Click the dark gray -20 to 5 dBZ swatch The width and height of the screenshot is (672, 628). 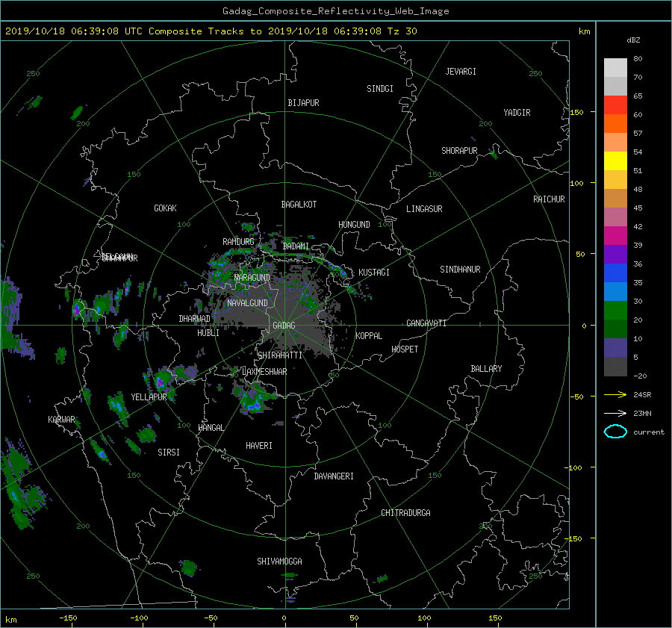click(615, 367)
